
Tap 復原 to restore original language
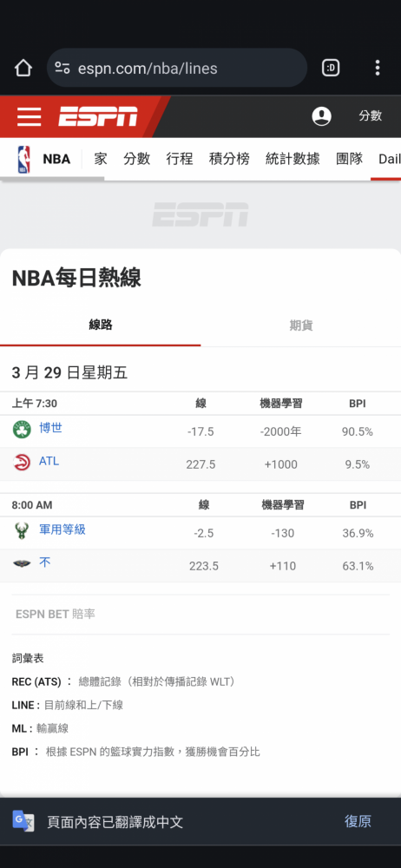358,821
